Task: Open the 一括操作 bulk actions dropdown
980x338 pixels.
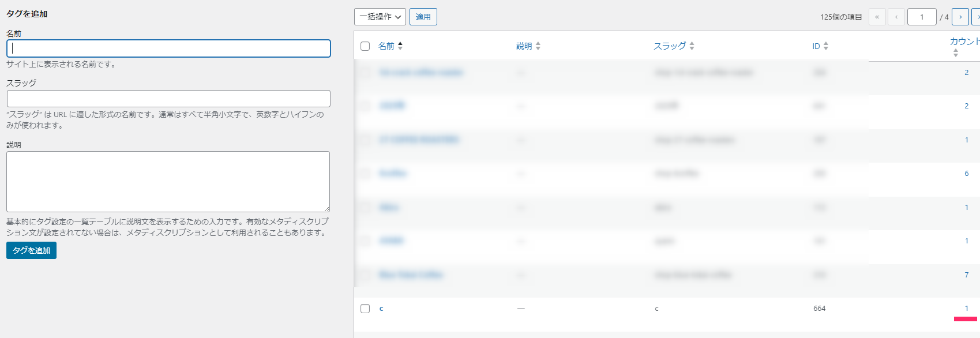Action: tap(380, 17)
